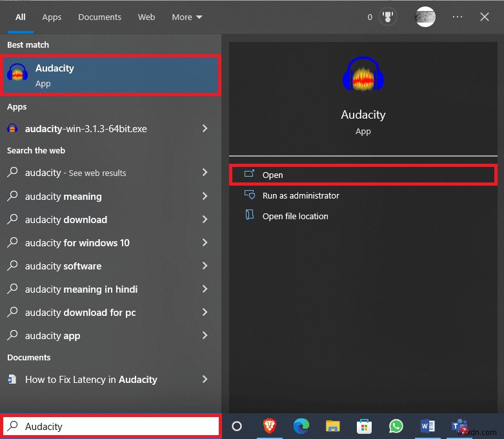
Task: Switch to the All search tab
Action: 20,17
